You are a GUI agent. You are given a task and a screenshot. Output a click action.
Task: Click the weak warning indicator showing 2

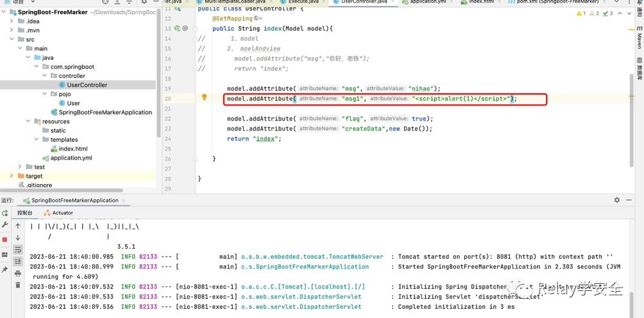click(x=594, y=14)
